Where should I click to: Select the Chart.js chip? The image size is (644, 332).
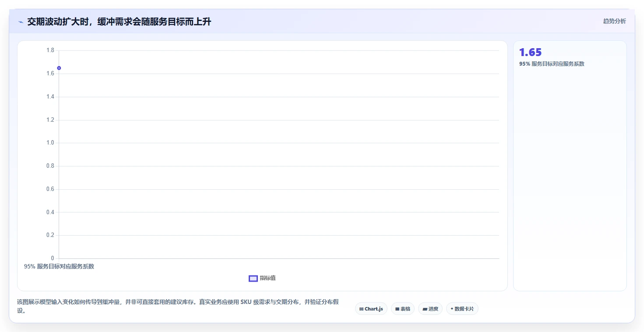click(371, 309)
